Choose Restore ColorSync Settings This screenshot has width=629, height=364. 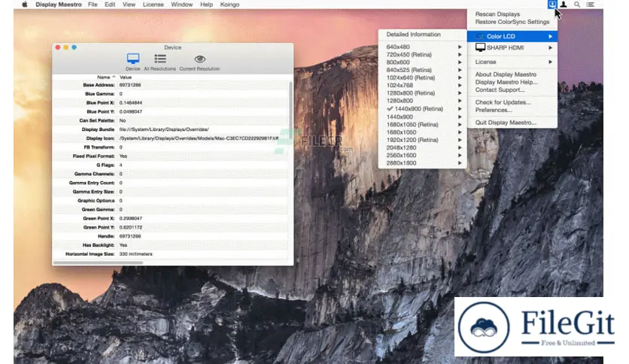tap(512, 22)
